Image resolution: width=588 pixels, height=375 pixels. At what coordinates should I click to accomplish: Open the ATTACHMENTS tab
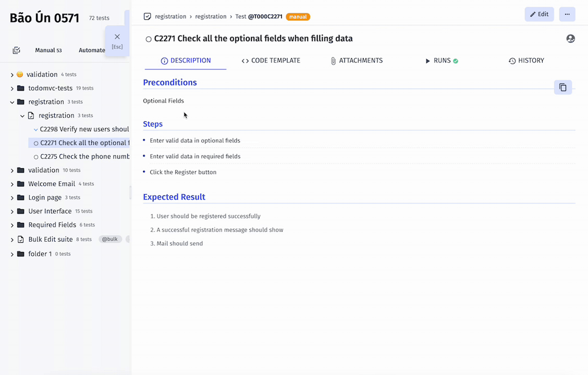tap(357, 61)
